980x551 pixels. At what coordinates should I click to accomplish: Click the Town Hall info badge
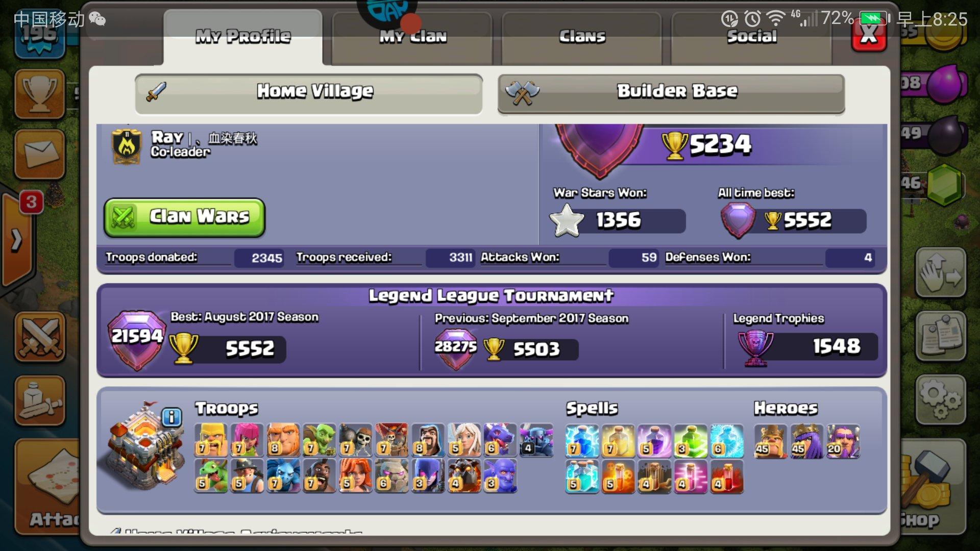[171, 417]
